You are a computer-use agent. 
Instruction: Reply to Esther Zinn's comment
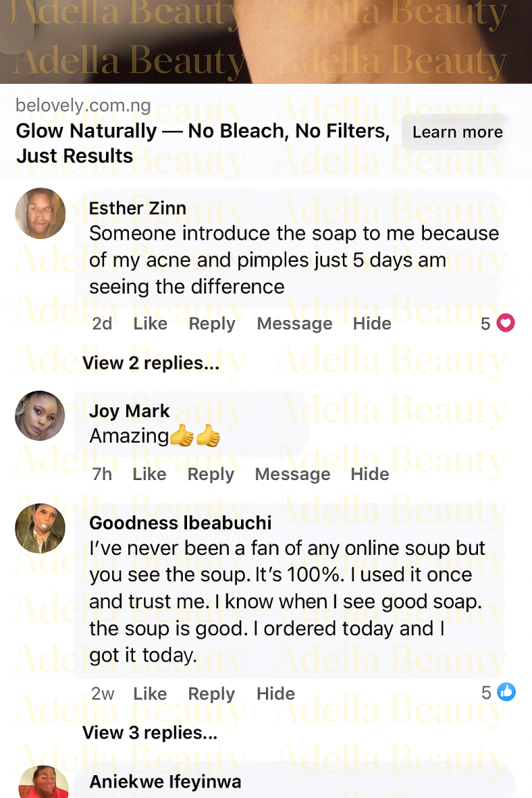[212, 323]
